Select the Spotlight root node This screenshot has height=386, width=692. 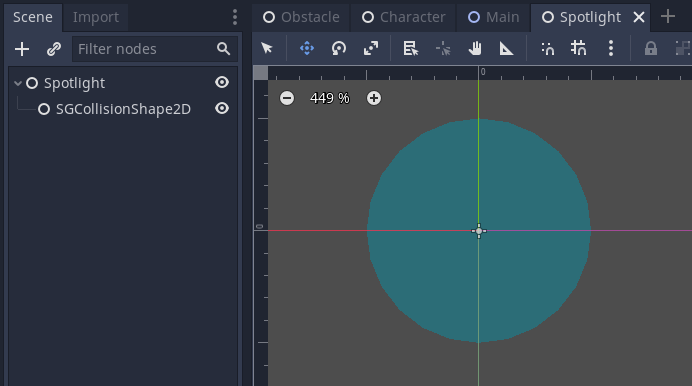(74, 83)
